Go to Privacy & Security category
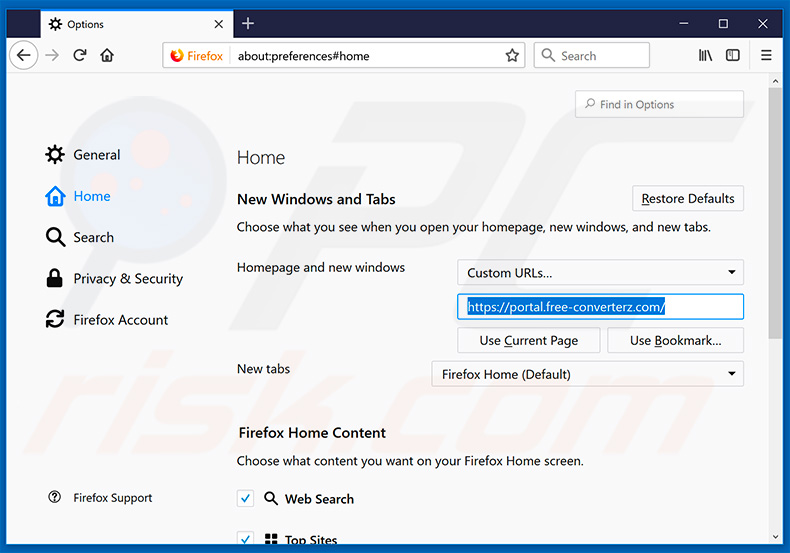Viewport: 790px width, 553px height. click(114, 279)
